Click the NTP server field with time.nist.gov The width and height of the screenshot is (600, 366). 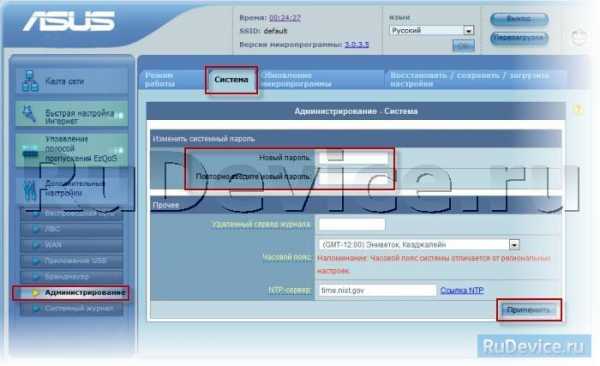[x=377, y=290]
